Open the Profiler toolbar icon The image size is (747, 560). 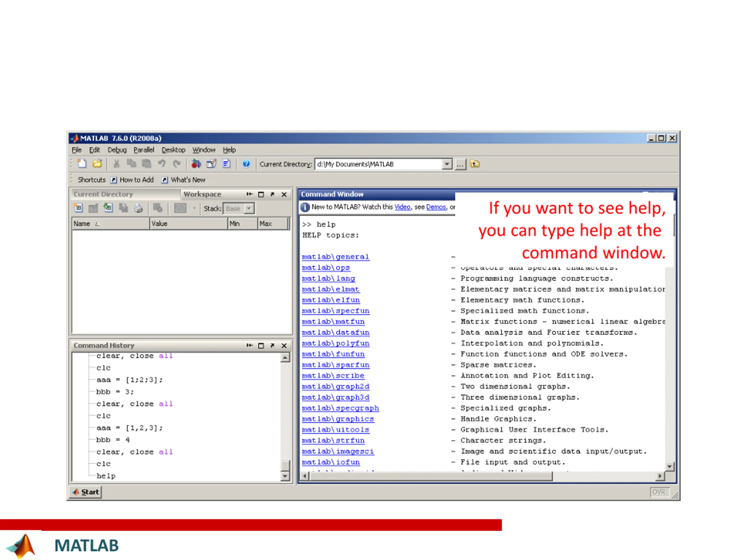point(226,164)
